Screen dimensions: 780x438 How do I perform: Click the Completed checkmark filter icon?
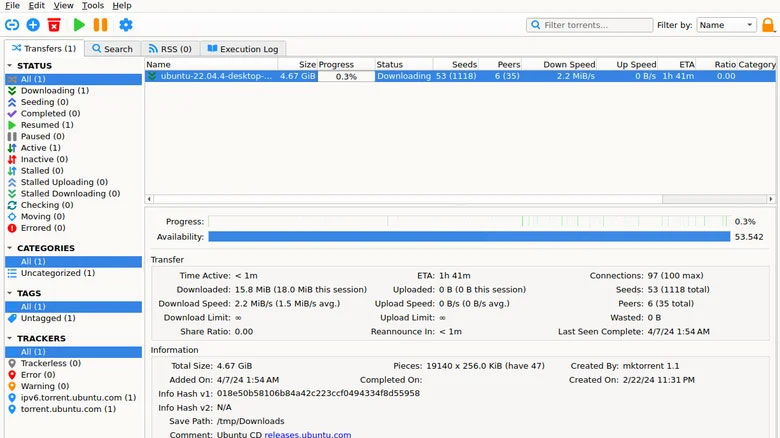(12, 113)
